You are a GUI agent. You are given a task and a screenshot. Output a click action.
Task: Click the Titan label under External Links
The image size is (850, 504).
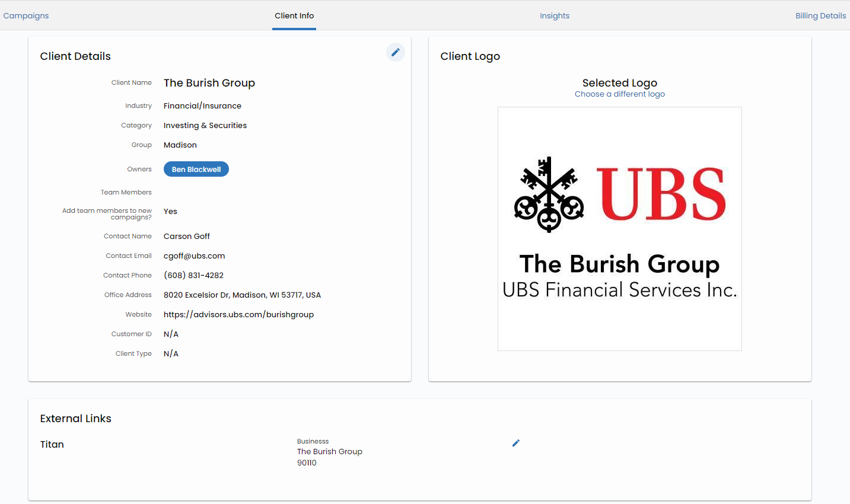[52, 444]
